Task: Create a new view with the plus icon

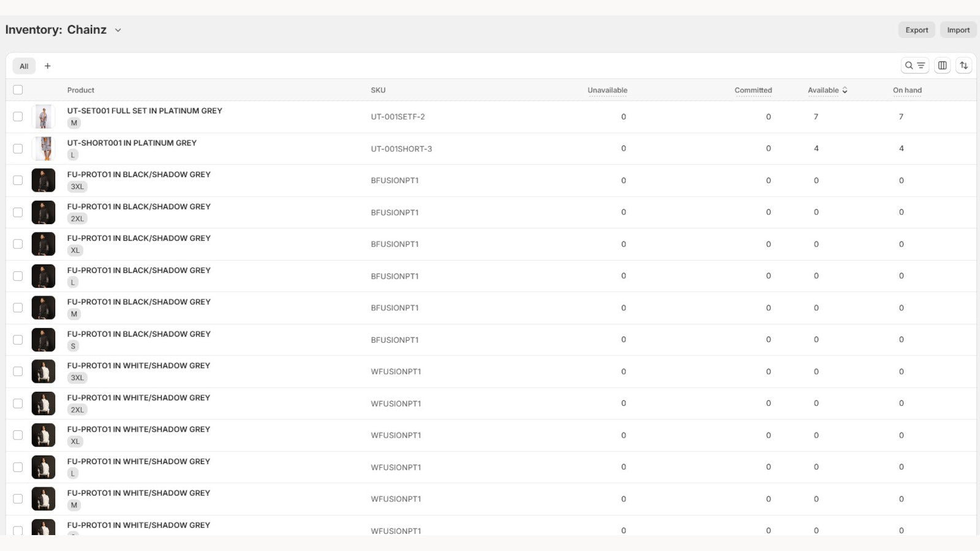Action: tap(48, 66)
